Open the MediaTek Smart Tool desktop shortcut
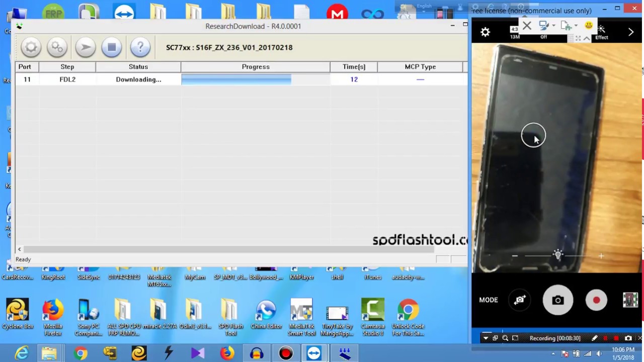 click(x=301, y=317)
